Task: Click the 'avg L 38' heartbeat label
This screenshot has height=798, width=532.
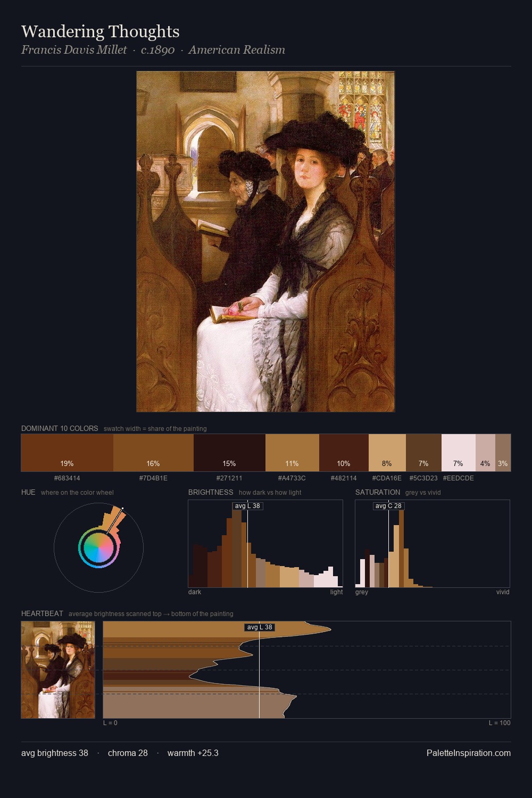Action: (x=260, y=627)
